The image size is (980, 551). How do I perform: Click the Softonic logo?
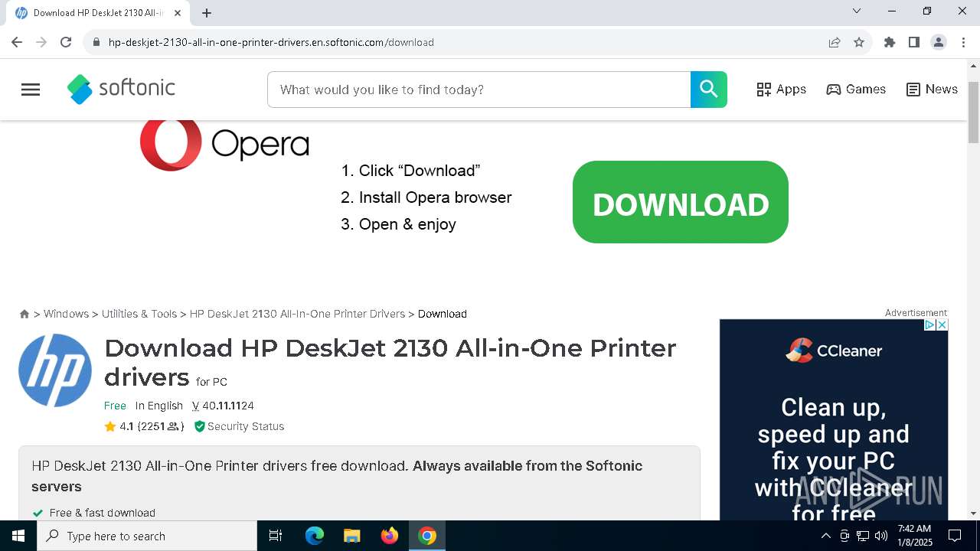coord(121,89)
